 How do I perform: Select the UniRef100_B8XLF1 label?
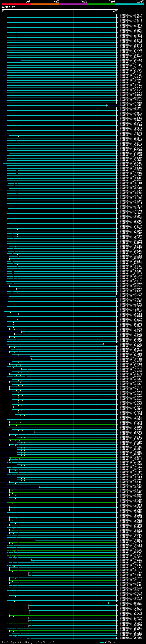coord(131,331)
